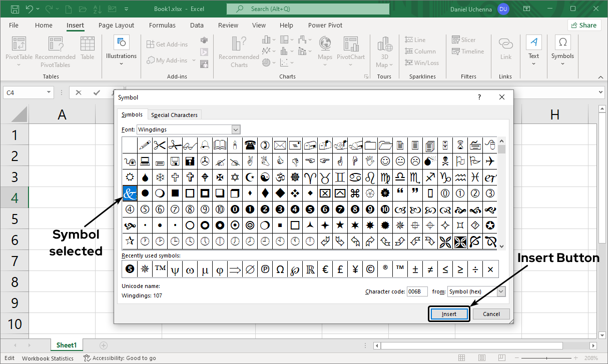Open the Font dropdown showing Wingdings

click(236, 129)
